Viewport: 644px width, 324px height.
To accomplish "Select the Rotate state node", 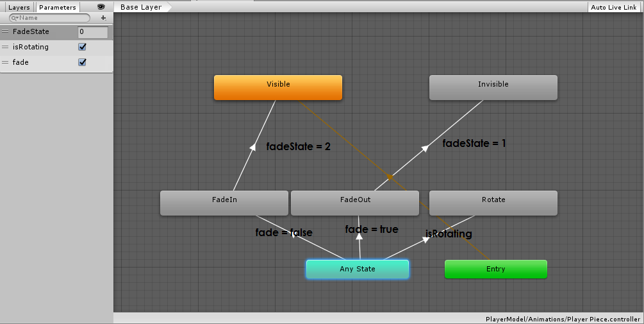I will click(x=493, y=203).
